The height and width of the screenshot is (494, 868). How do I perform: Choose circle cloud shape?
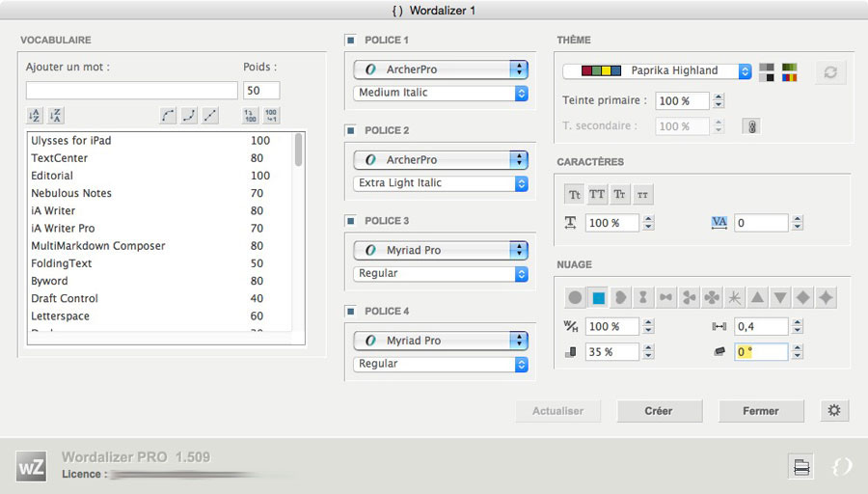(575, 297)
